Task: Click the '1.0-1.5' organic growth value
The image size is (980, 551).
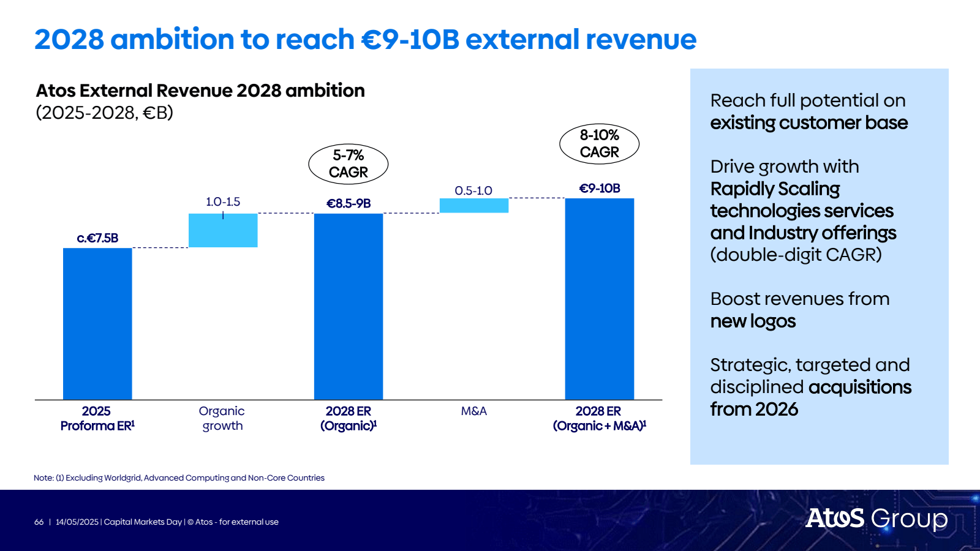Action: pos(223,201)
